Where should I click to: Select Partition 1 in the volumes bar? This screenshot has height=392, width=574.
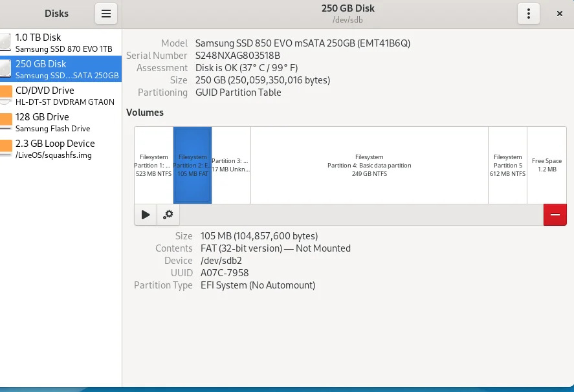(153, 165)
